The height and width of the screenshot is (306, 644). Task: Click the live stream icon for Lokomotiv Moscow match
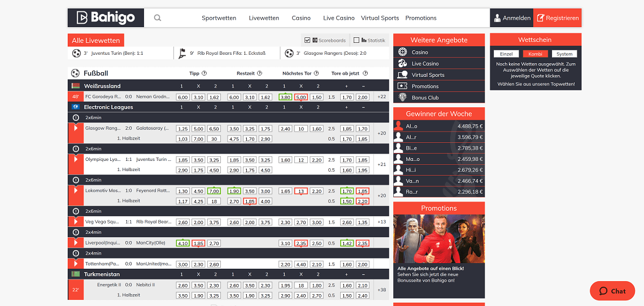point(76,191)
